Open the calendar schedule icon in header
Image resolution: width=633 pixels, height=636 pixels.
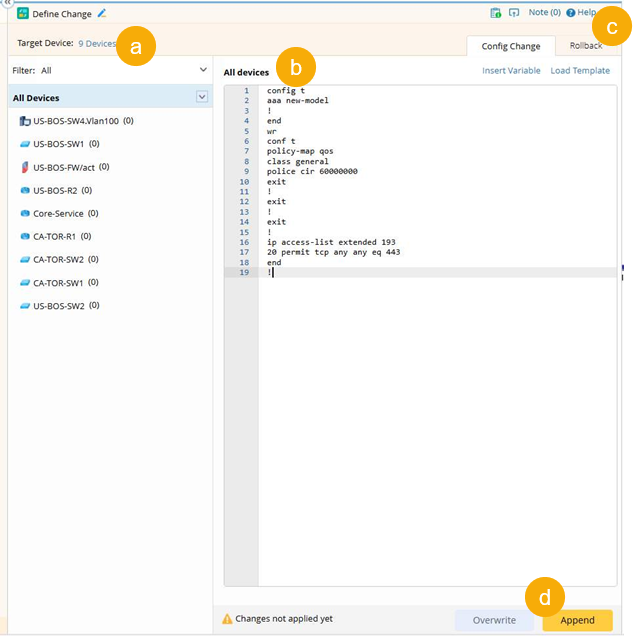496,13
